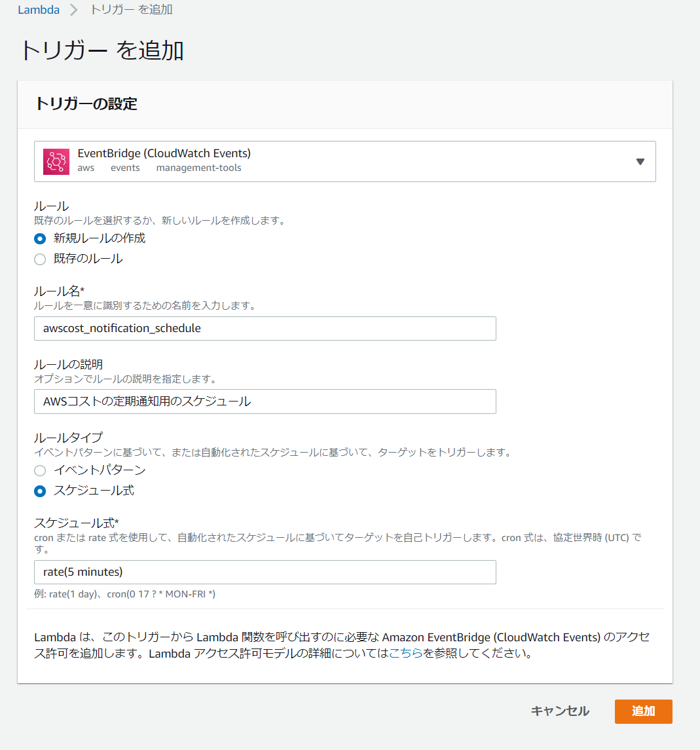Click the breadcrumb chevron separator
This screenshot has height=750, width=700.
[73, 10]
